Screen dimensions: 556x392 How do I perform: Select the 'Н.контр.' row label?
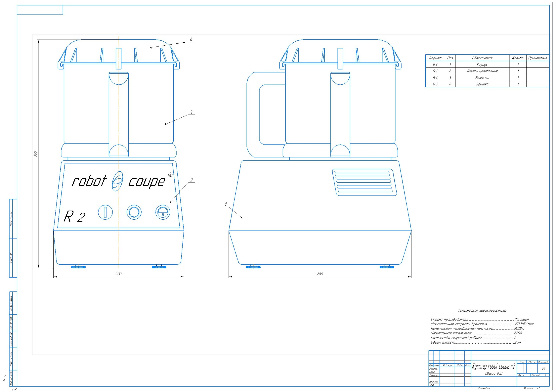tap(434, 382)
